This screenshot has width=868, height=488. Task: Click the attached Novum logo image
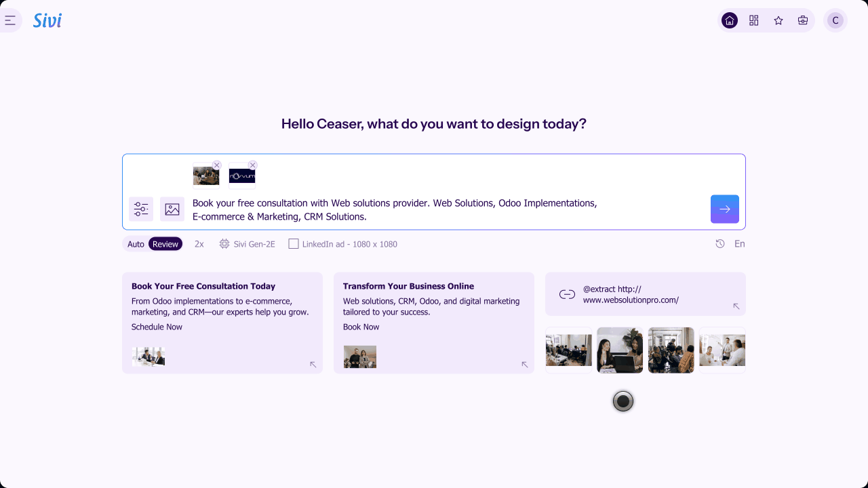click(242, 176)
